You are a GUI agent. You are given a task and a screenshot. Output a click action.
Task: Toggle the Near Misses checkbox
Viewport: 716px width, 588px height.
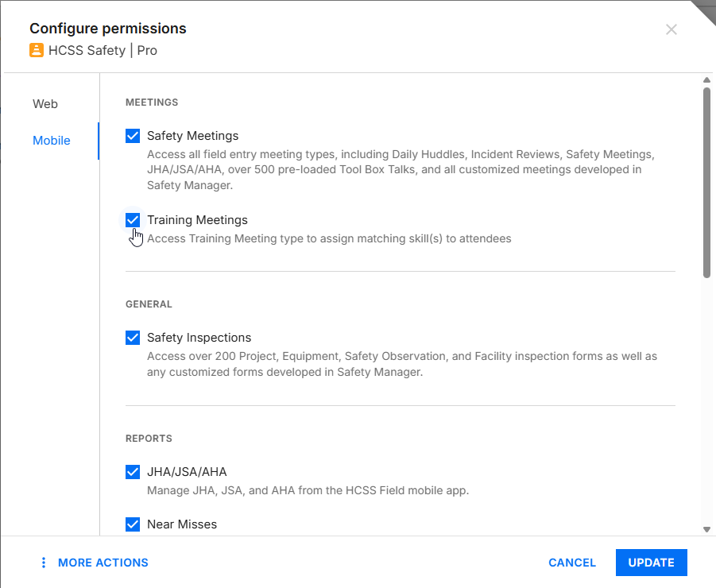[133, 524]
